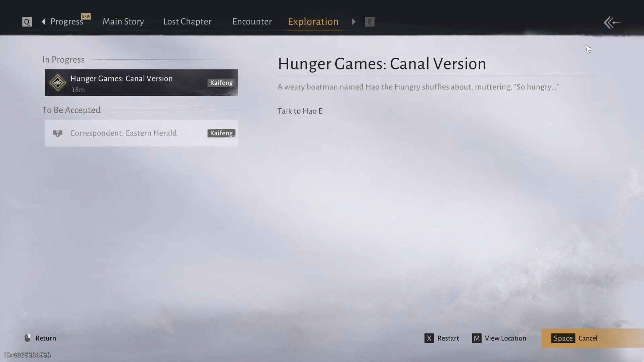The width and height of the screenshot is (644, 362).
Task: Click the X key Restart icon
Action: 429,338
